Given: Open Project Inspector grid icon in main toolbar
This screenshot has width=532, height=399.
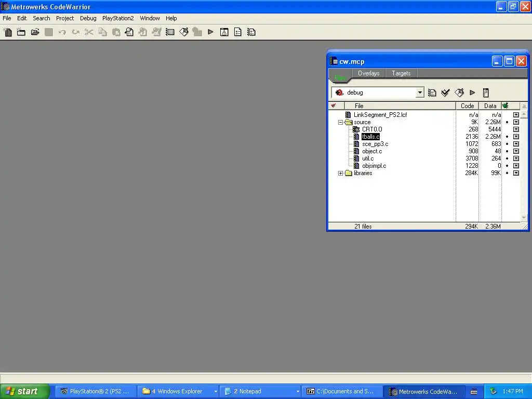Looking at the screenshot, I should tap(170, 32).
